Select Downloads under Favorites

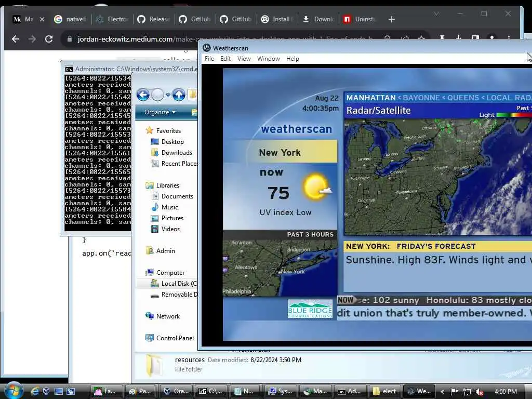[171, 152]
